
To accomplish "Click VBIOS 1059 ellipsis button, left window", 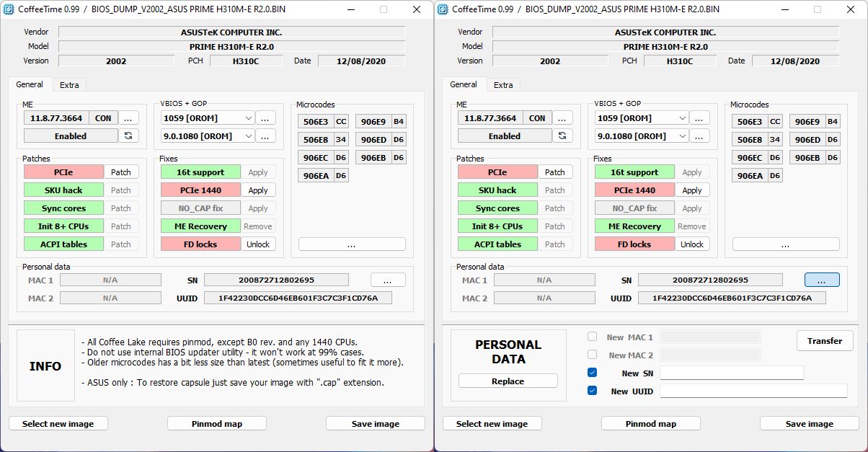I will [265, 118].
